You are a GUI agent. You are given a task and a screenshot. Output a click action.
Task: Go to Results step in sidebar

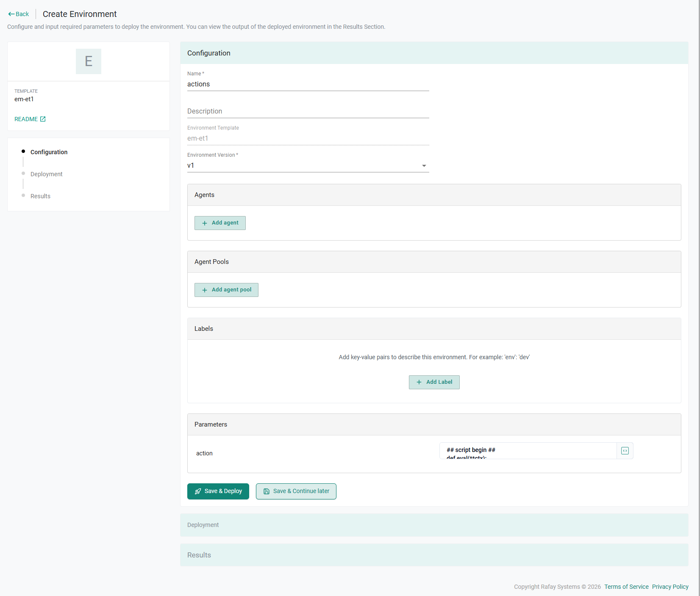coord(40,196)
